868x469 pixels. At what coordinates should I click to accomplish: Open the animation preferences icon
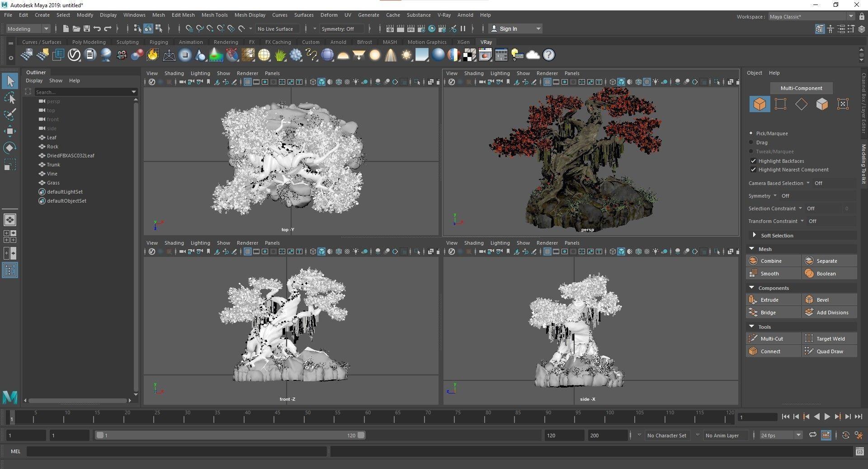point(859,435)
